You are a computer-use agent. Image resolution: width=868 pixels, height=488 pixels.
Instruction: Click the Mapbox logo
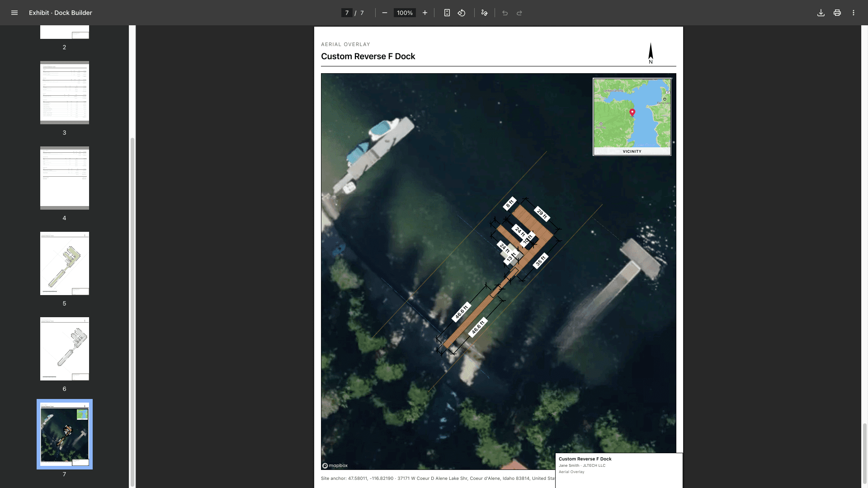coord(335,465)
